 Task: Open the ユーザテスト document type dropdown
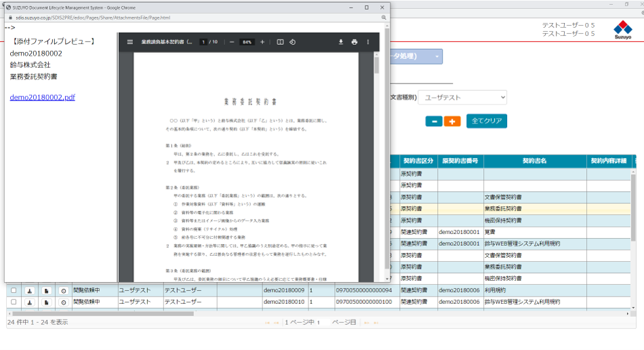click(x=462, y=98)
